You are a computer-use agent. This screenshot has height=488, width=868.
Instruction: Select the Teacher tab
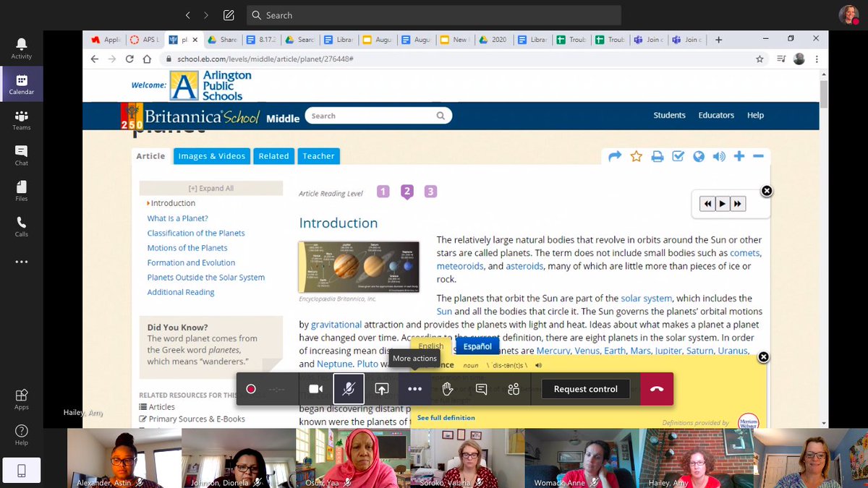pos(319,156)
